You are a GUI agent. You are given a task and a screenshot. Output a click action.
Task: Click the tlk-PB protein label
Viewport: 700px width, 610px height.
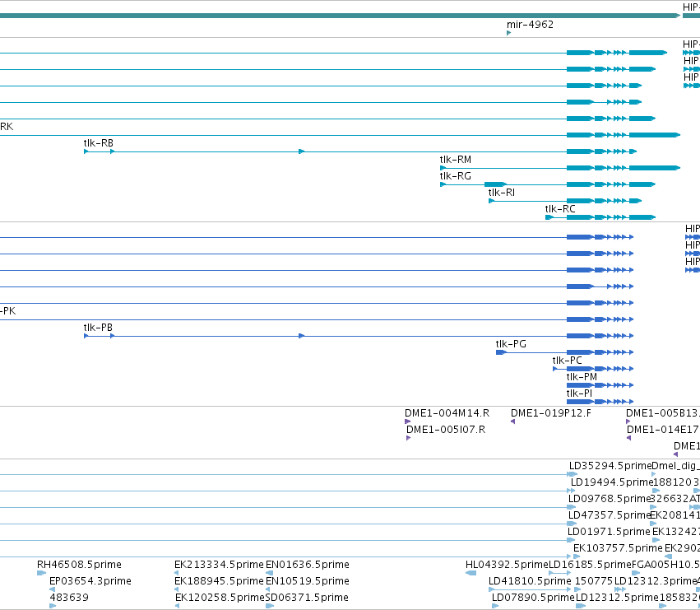[98, 328]
